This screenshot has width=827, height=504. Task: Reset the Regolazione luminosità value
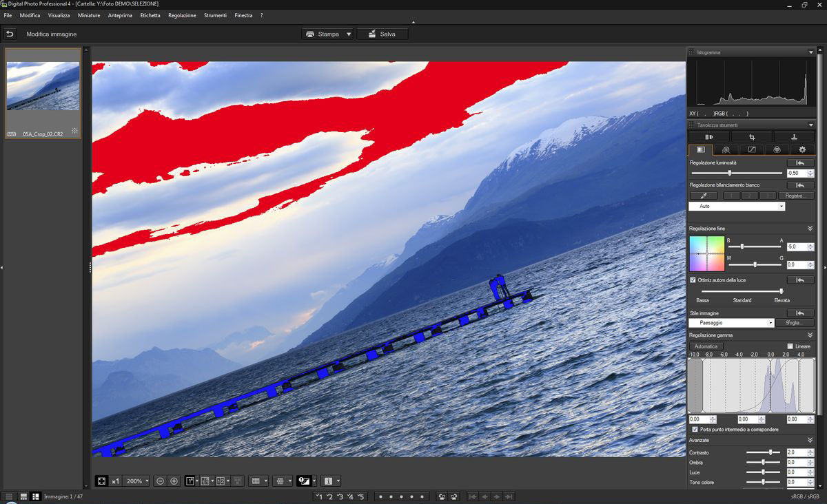pos(800,163)
